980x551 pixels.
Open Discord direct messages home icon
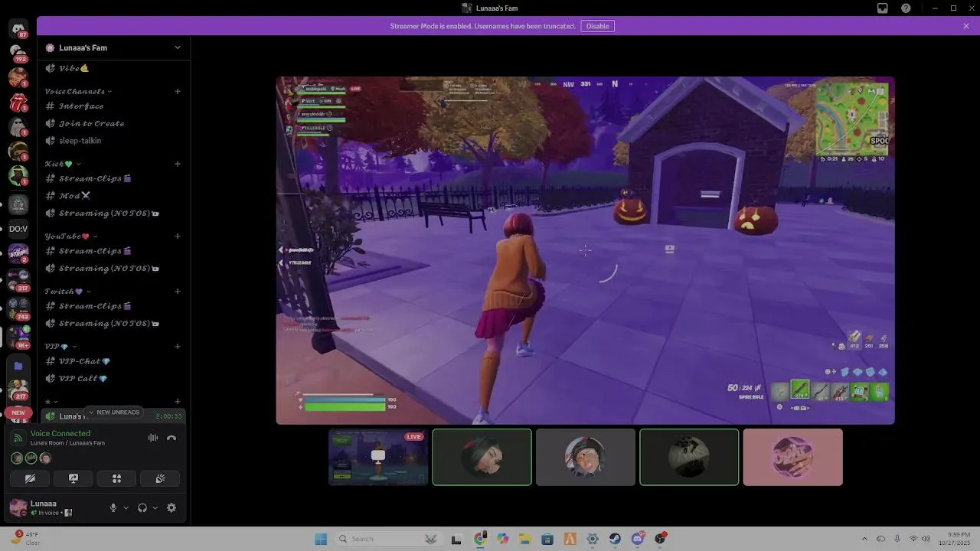(x=18, y=29)
